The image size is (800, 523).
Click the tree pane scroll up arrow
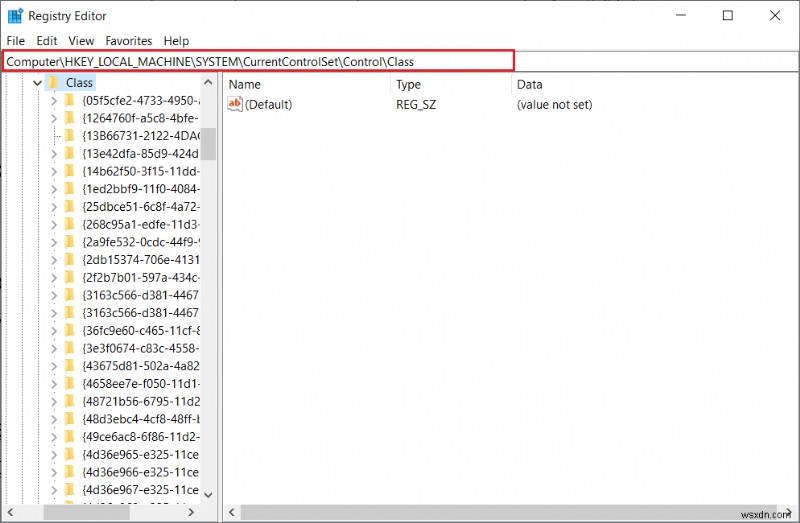tap(208, 82)
